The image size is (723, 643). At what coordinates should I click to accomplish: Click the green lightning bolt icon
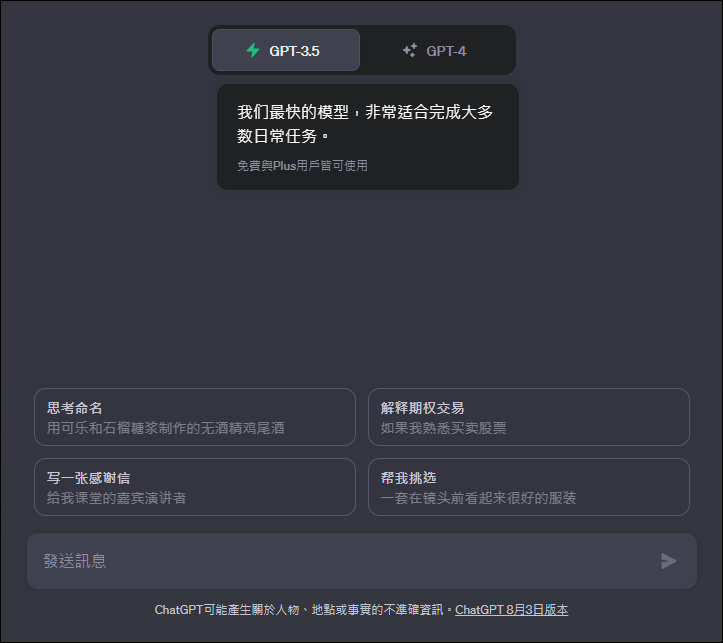pos(253,50)
